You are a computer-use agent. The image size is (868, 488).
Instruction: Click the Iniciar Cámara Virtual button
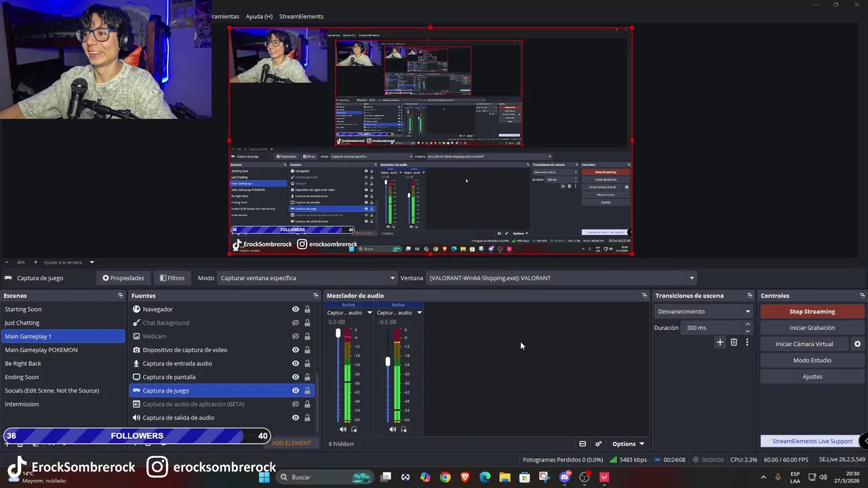[804, 344]
